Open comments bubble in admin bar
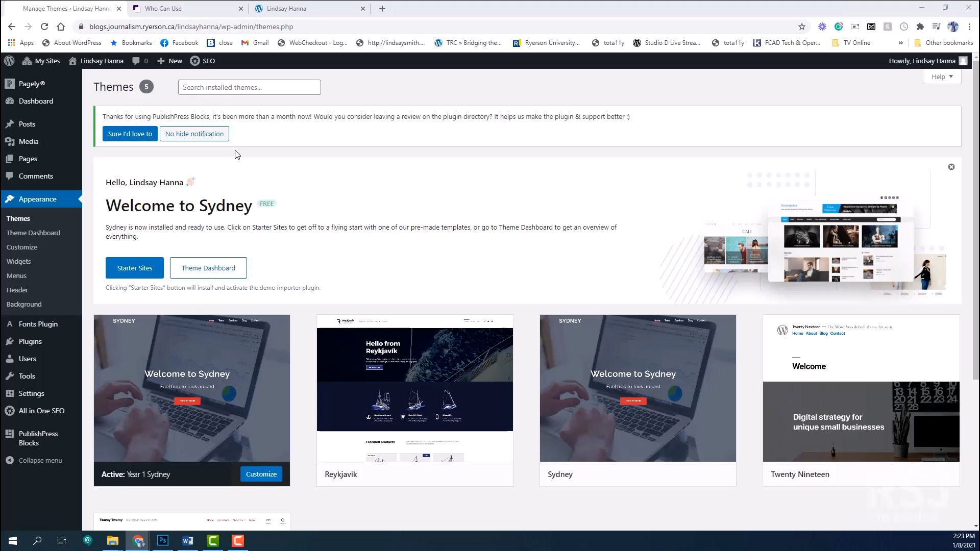This screenshot has width=980, height=551. coord(140,61)
